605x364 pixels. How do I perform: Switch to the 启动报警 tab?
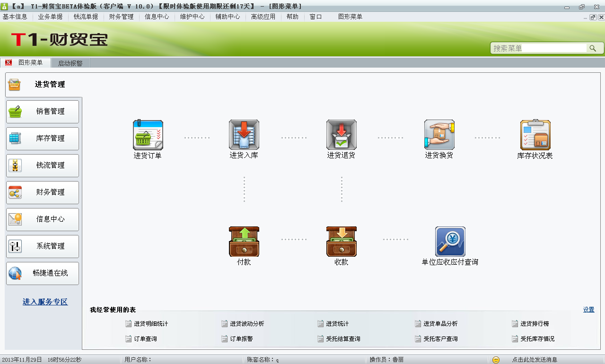point(70,63)
